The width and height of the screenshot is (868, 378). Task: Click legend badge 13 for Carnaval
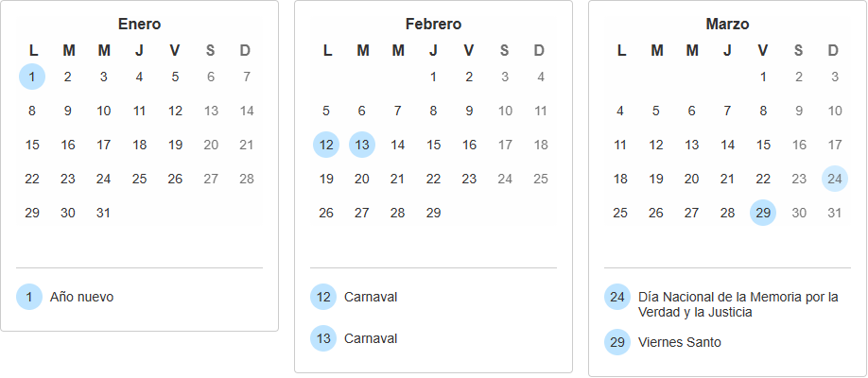323,338
